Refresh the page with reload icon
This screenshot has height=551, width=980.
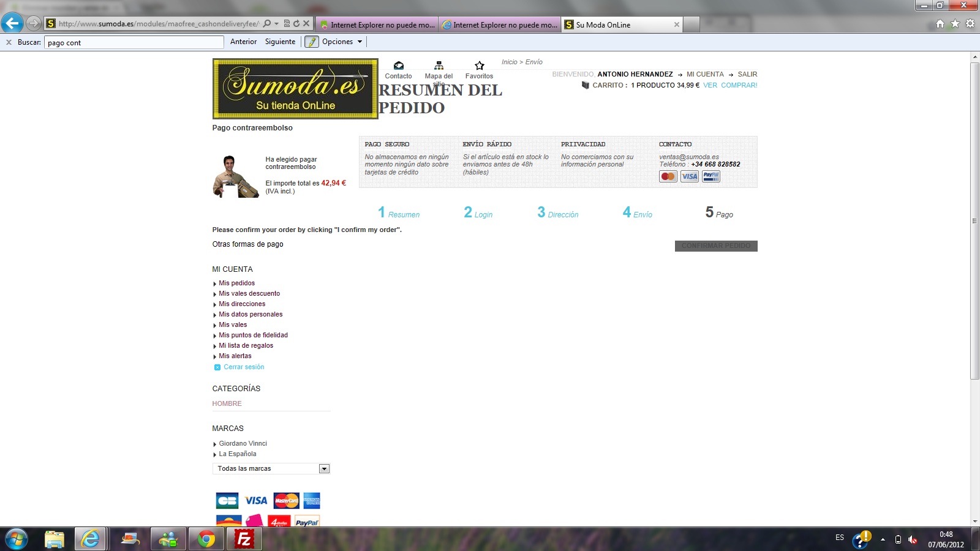pyautogui.click(x=296, y=24)
